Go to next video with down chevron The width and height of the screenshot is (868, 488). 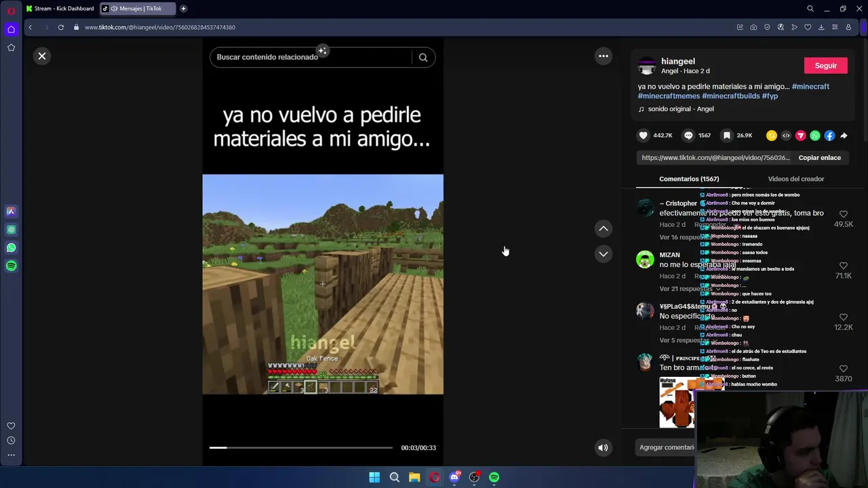tap(604, 253)
